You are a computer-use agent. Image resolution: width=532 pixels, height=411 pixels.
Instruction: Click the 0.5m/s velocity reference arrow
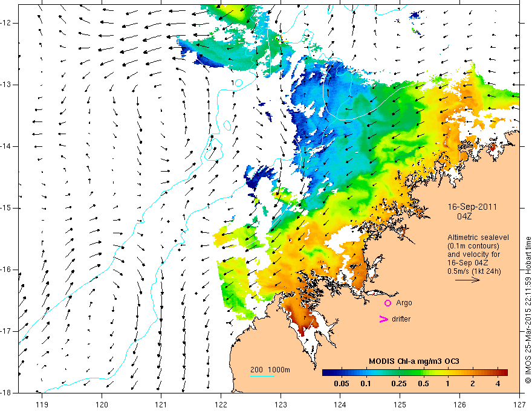[x=467, y=280]
